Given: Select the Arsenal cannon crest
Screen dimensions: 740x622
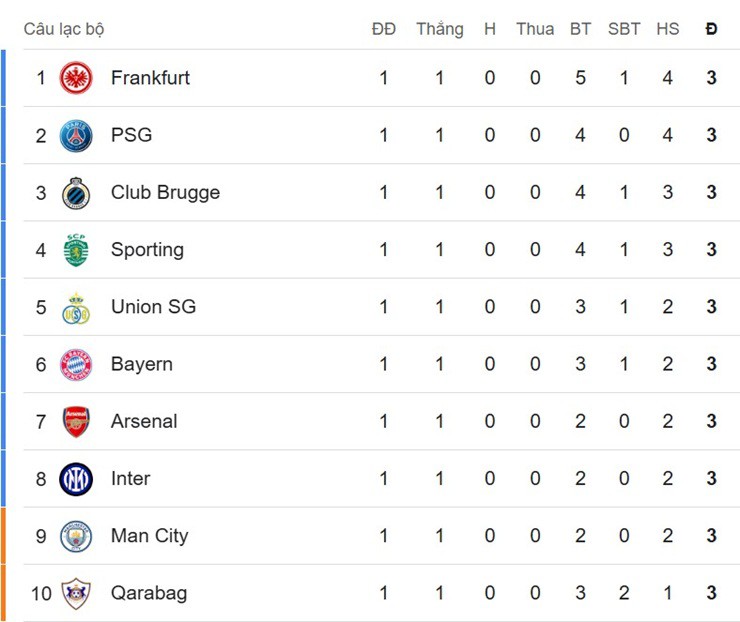Looking at the screenshot, I should pos(76,422).
